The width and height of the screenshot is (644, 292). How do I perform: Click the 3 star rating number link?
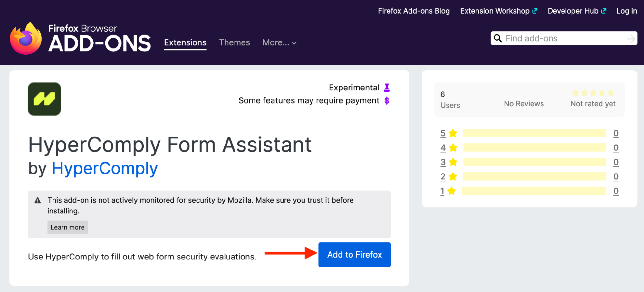pos(443,162)
